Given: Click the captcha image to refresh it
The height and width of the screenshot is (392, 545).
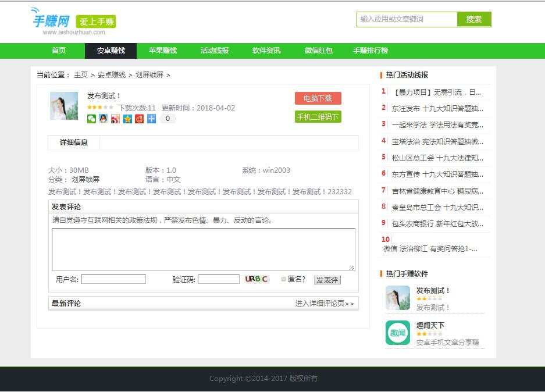Looking at the screenshot, I should [x=255, y=279].
